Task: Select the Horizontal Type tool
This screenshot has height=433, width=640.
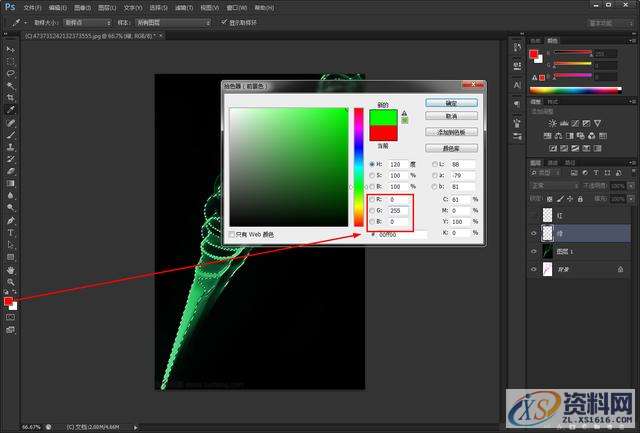Action: 10,232
